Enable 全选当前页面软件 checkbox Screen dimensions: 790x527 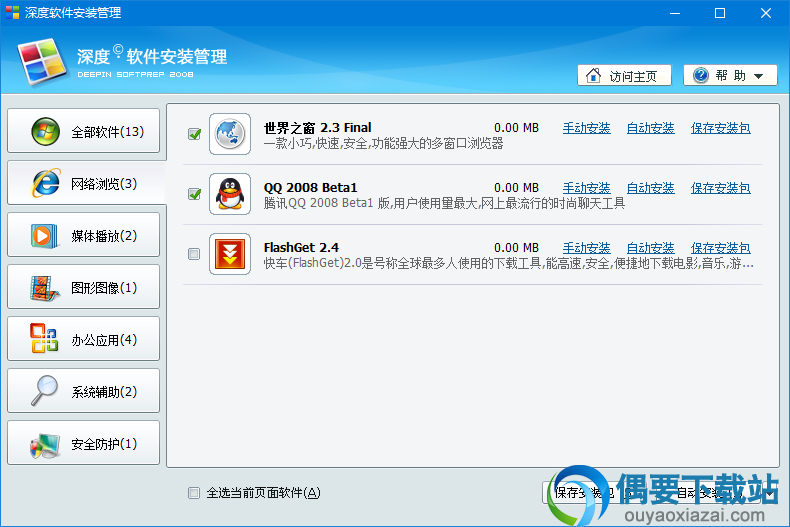(x=194, y=493)
